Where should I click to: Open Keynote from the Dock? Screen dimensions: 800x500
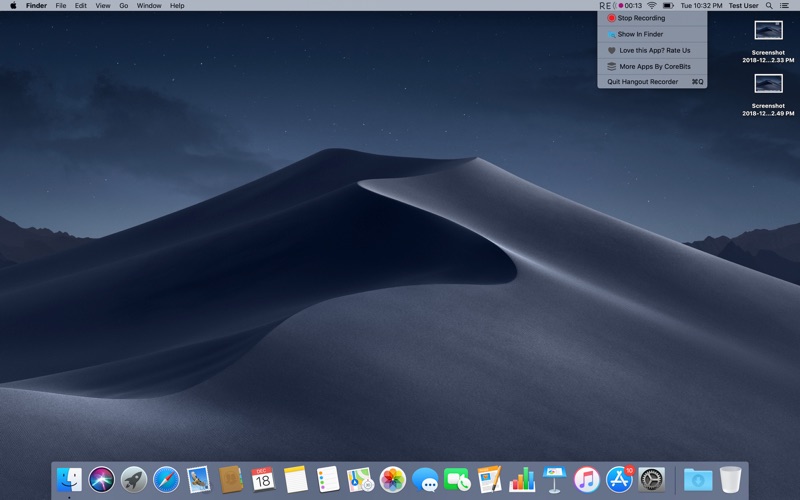555,480
